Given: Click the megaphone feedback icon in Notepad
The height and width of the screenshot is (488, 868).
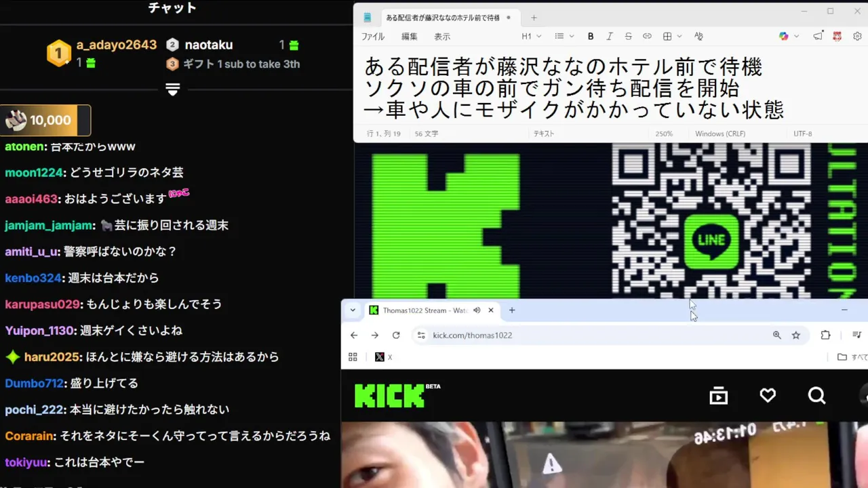Looking at the screenshot, I should tap(818, 36).
